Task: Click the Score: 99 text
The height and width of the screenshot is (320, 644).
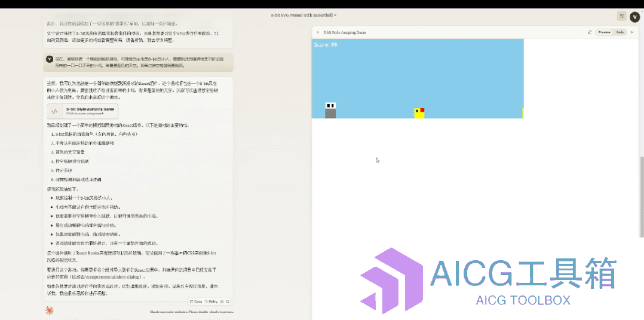Action: tap(325, 44)
